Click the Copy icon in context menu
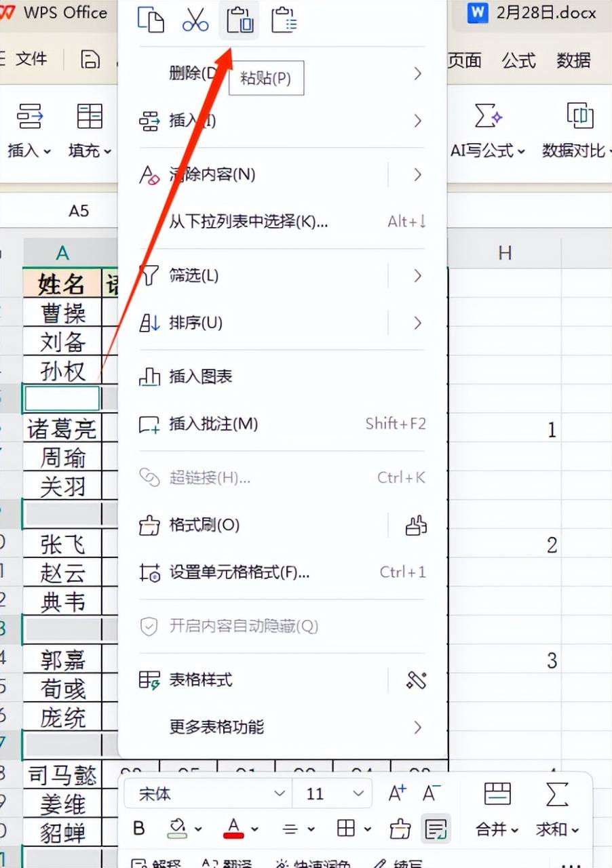This screenshot has width=612, height=868. pyautogui.click(x=151, y=20)
